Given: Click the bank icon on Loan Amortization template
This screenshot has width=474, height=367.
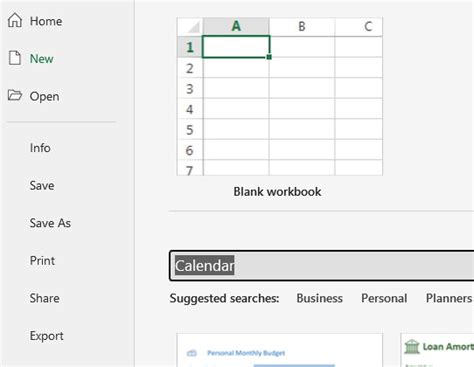Looking at the screenshot, I should (412, 347).
